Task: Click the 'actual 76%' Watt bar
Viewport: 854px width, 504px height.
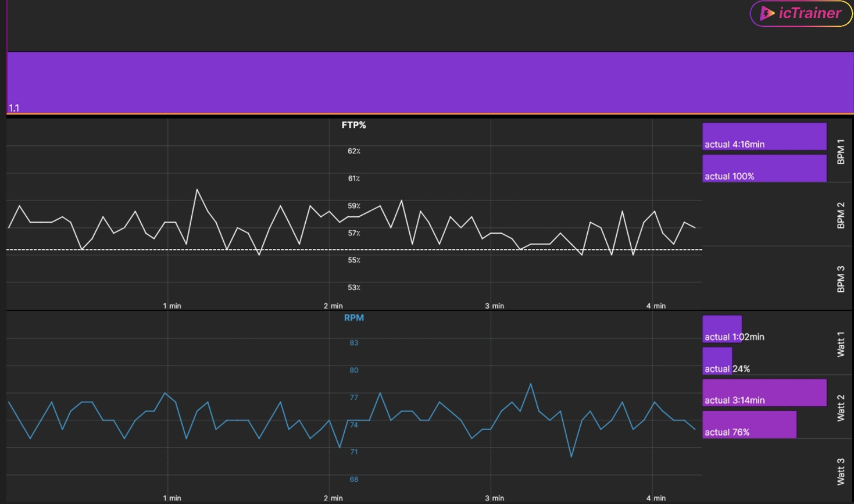Action: pos(749,425)
